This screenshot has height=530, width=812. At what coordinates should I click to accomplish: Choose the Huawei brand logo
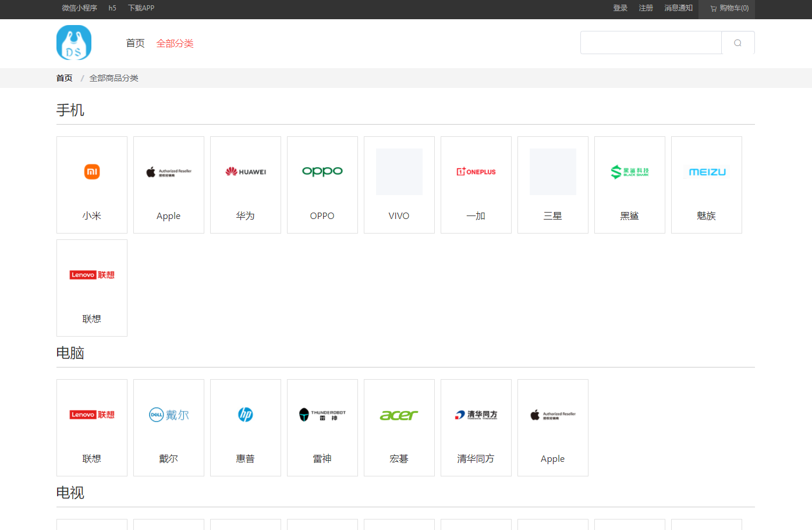[x=246, y=172]
